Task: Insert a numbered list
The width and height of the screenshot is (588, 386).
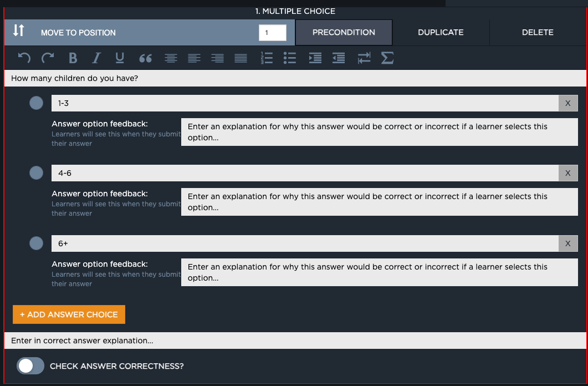Action: point(267,58)
